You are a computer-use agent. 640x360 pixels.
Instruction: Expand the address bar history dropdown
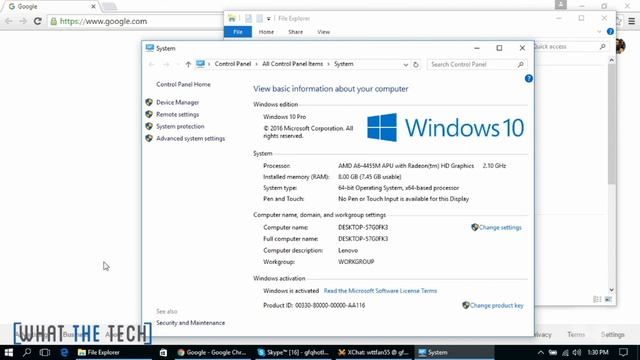pos(405,65)
